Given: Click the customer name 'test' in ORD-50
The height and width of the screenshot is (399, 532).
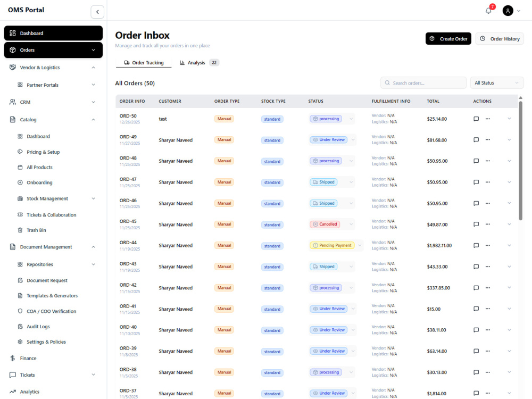Looking at the screenshot, I should click(x=163, y=119).
